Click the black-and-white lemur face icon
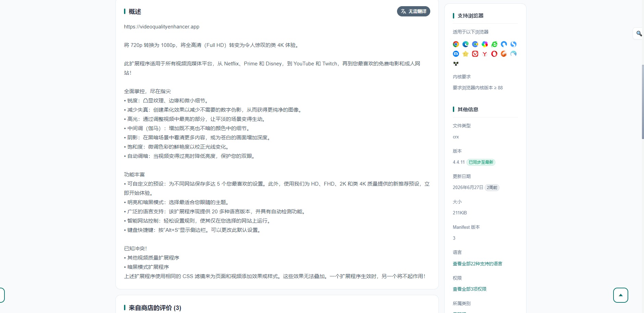The width and height of the screenshot is (644, 313). pos(456,64)
